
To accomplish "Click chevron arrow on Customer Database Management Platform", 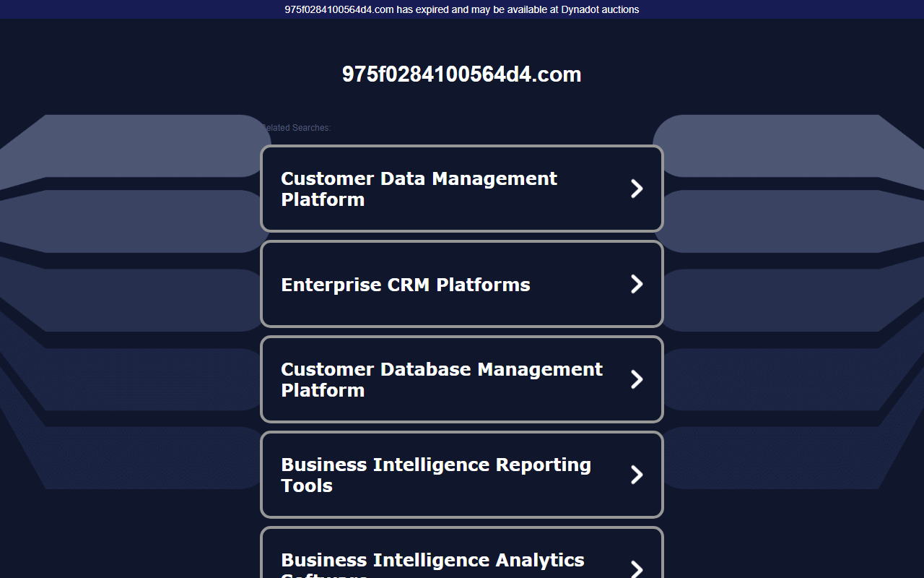I will coord(637,379).
